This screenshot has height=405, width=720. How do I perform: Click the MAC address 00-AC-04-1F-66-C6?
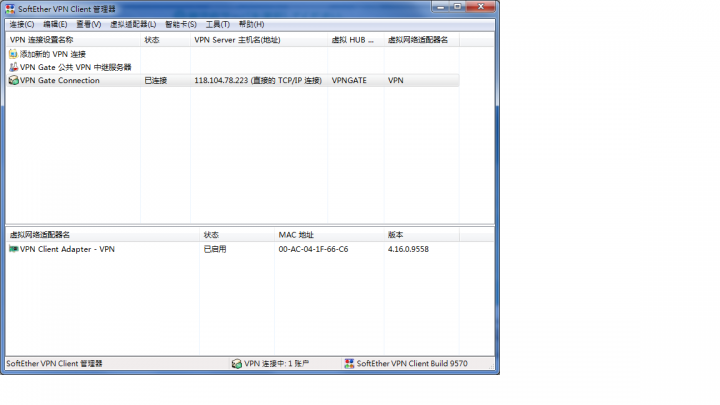coord(313,249)
